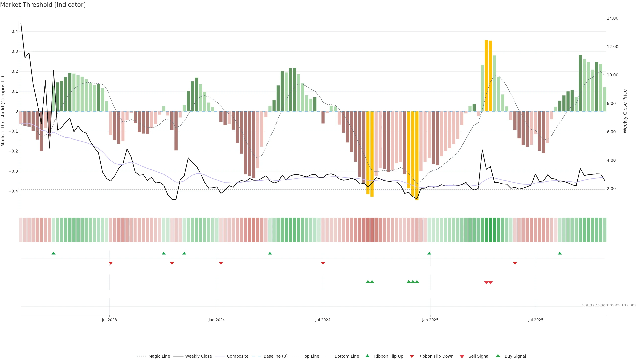Image resolution: width=644 pixels, height=362 pixels.
Task: Click Baseline (0) legend item
Action: (275, 356)
